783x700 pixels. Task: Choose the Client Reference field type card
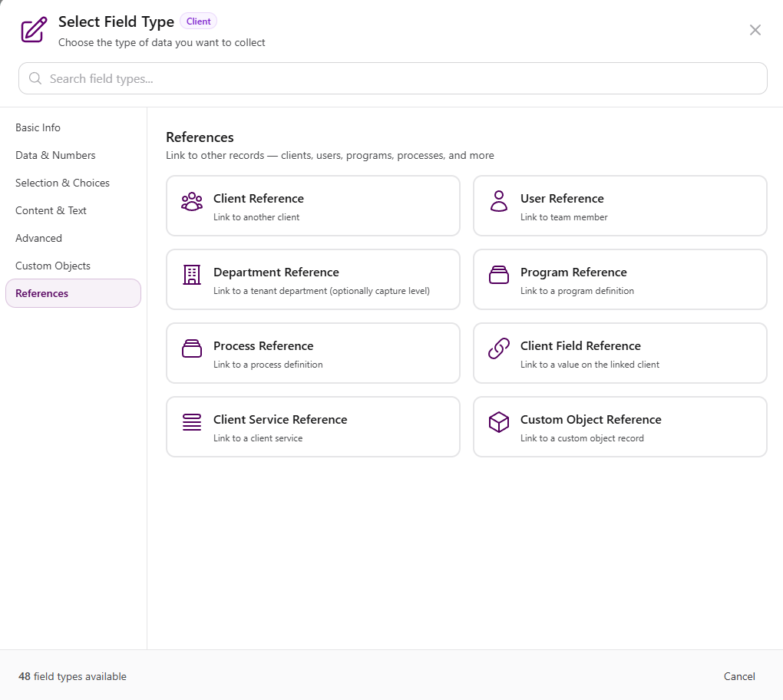313,206
